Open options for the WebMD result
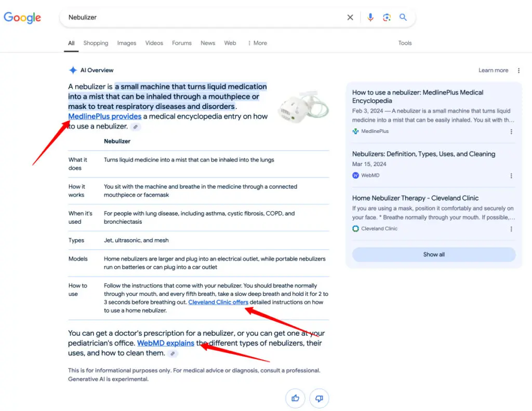The image size is (532, 411). point(511,175)
